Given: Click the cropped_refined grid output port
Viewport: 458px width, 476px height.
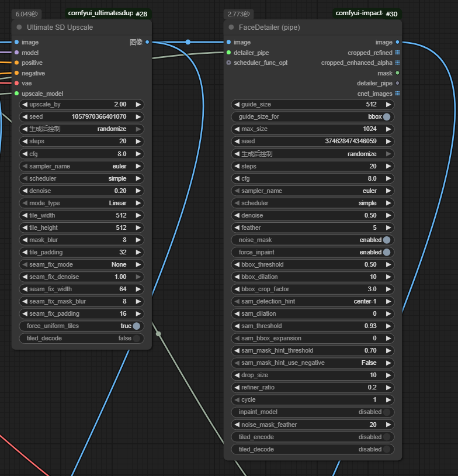Looking at the screenshot, I should pos(397,53).
